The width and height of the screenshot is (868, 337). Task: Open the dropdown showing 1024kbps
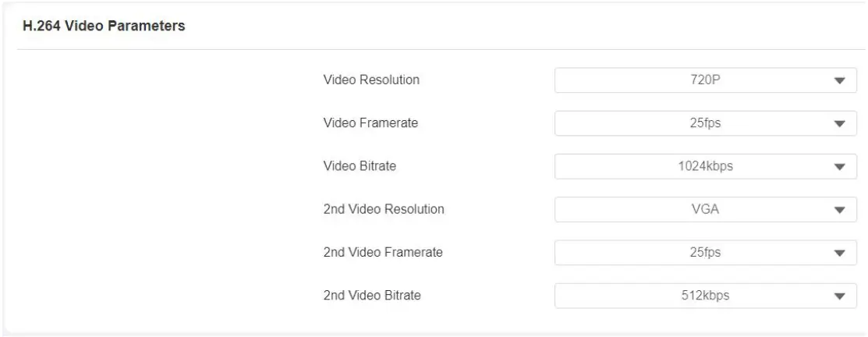704,166
